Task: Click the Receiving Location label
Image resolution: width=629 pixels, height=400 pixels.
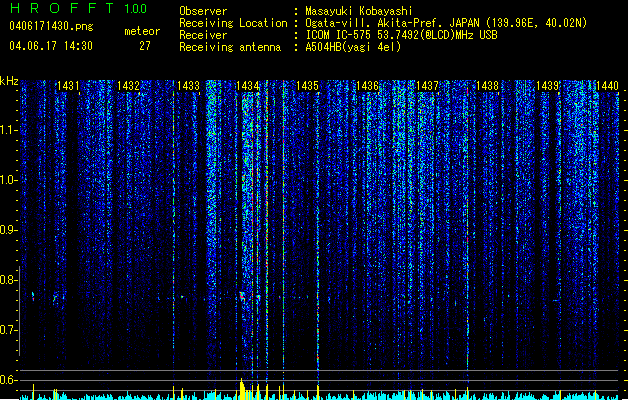Action: [x=233, y=23]
